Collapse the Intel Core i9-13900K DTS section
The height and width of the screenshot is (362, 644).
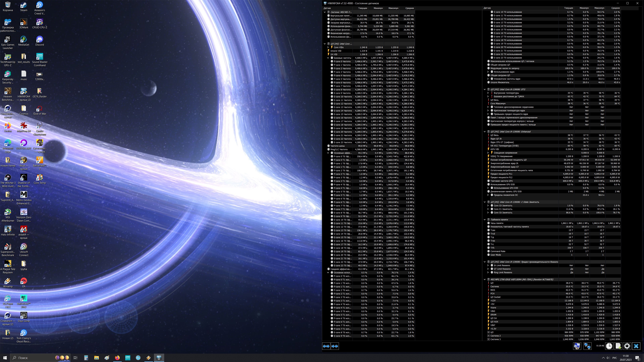485,89
